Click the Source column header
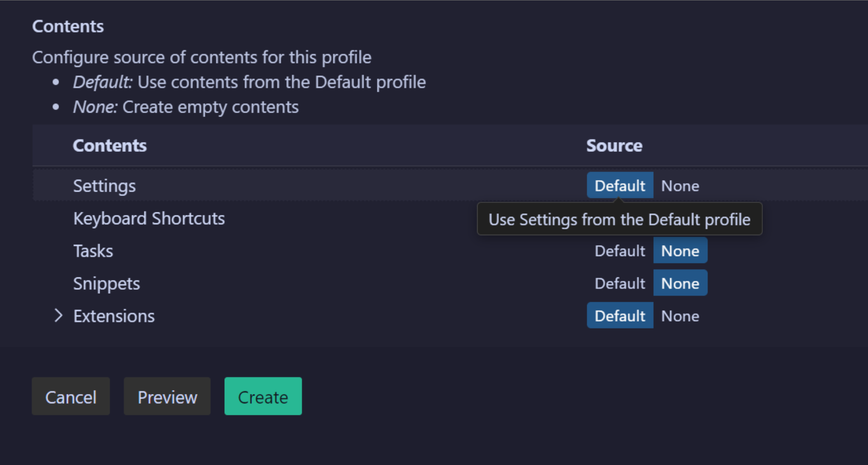Viewport: 868px width, 465px height. tap(614, 145)
